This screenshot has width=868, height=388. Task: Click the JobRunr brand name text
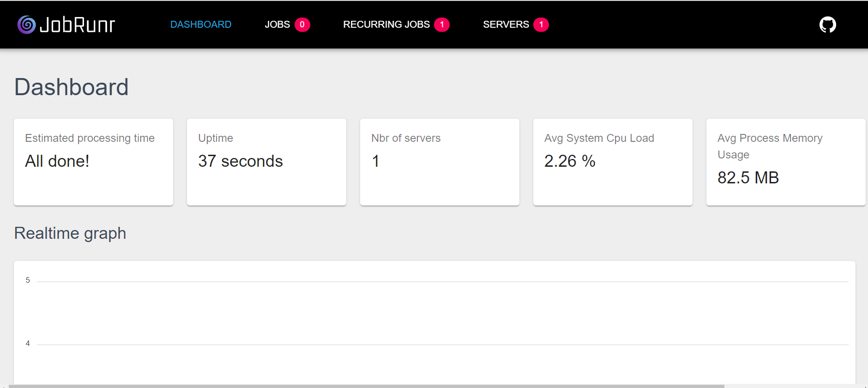click(x=77, y=25)
